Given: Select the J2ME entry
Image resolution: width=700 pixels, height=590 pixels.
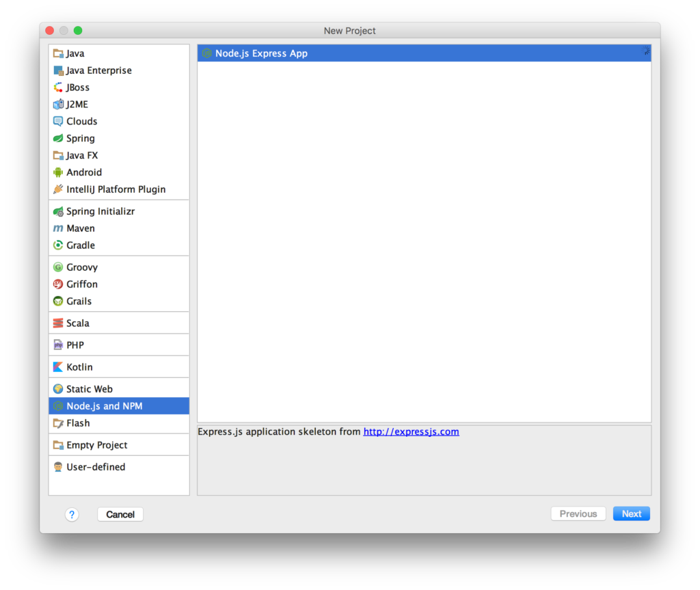Looking at the screenshot, I should point(119,105).
